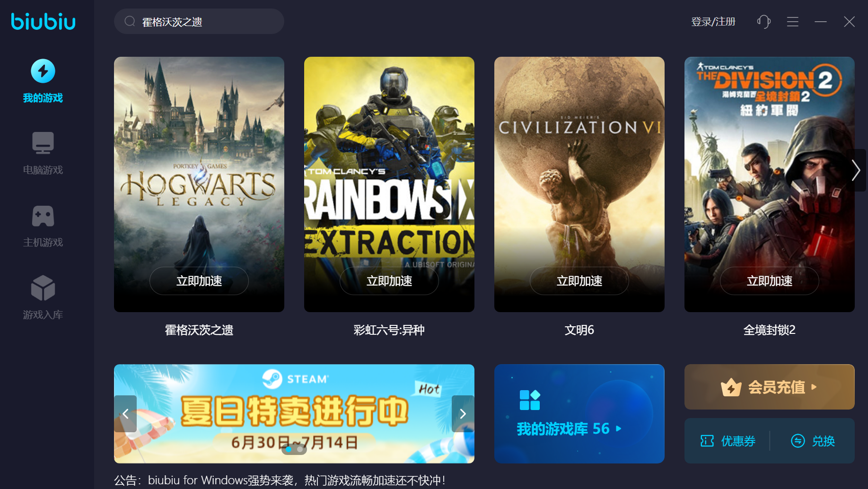Go to previous banner slide
This screenshot has width=868, height=489.
[125, 414]
